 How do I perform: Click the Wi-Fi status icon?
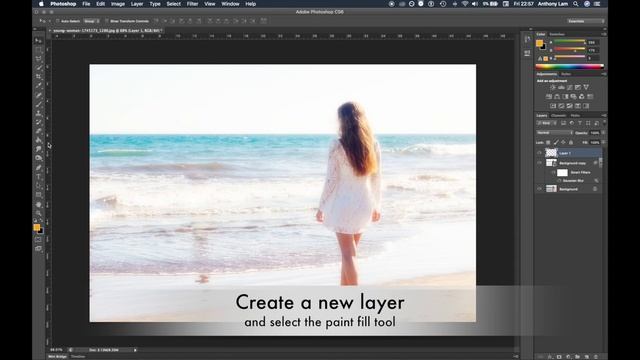464,4
